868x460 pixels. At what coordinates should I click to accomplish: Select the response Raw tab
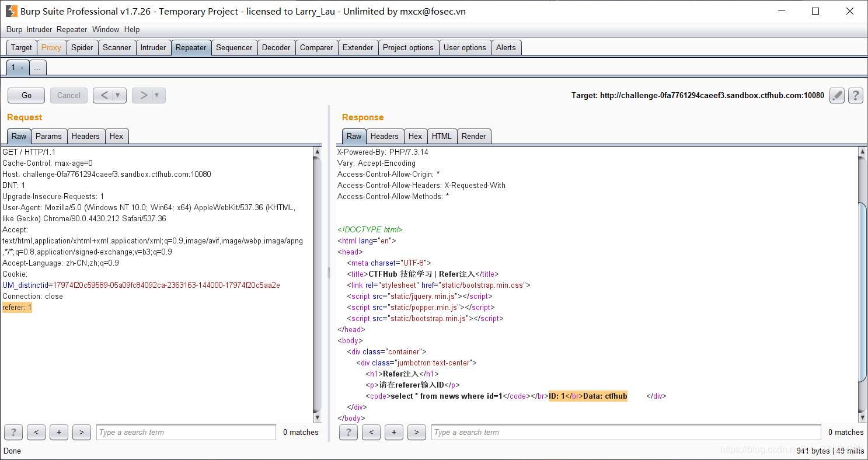(354, 136)
